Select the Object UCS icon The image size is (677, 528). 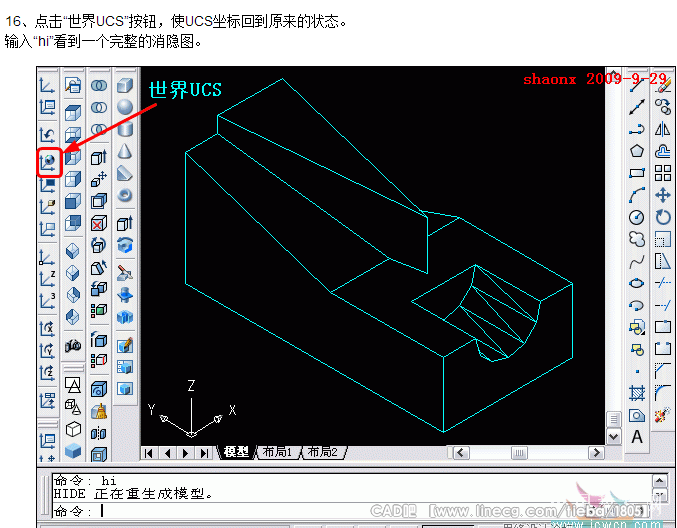click(47, 206)
